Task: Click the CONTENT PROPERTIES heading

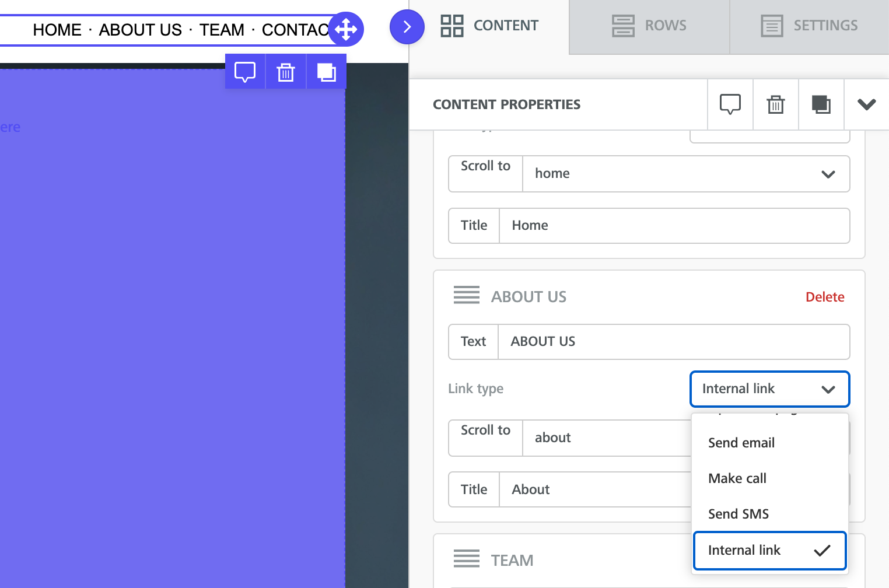Action: pos(506,104)
